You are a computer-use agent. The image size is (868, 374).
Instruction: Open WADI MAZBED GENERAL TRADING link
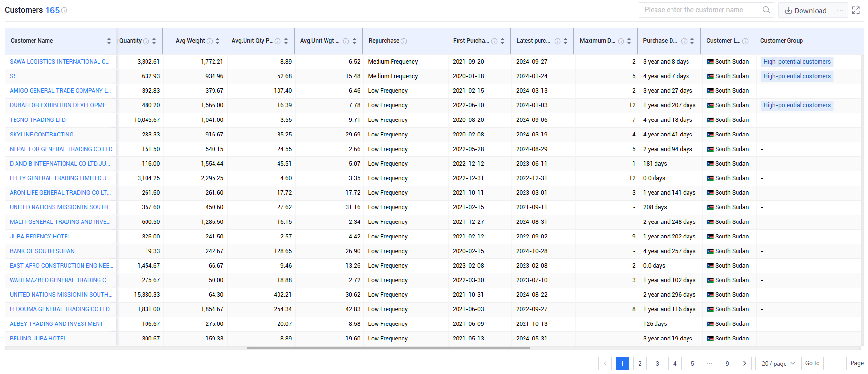[x=60, y=280]
